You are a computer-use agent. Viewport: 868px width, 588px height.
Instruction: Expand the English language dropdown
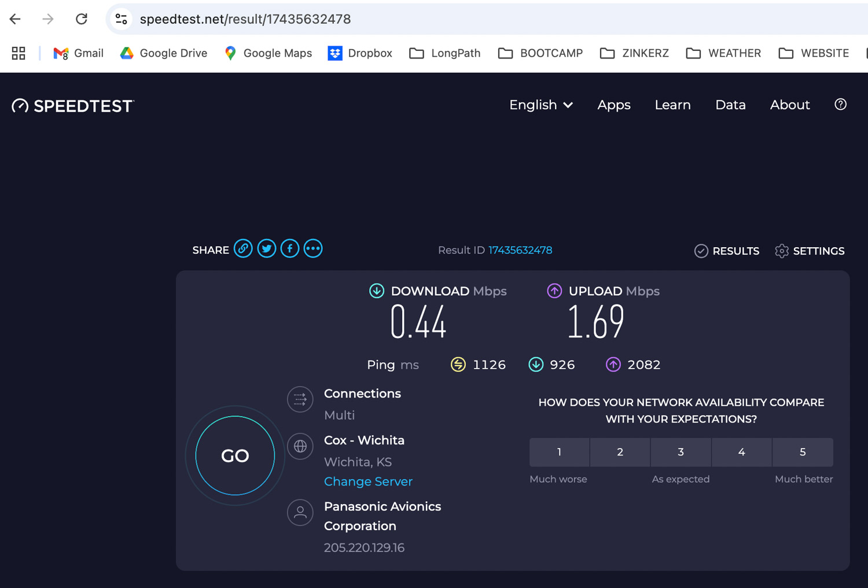point(540,105)
